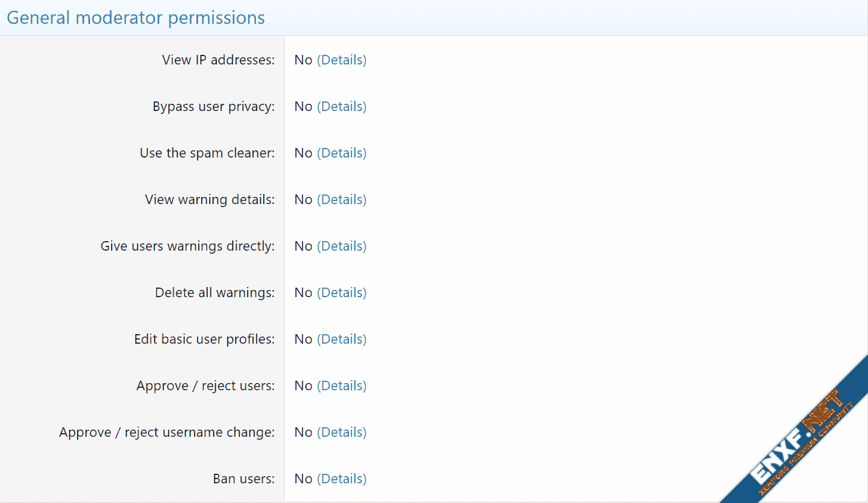This screenshot has width=868, height=503.
Task: Show Details for Edit basic user profiles
Action: pyautogui.click(x=341, y=339)
